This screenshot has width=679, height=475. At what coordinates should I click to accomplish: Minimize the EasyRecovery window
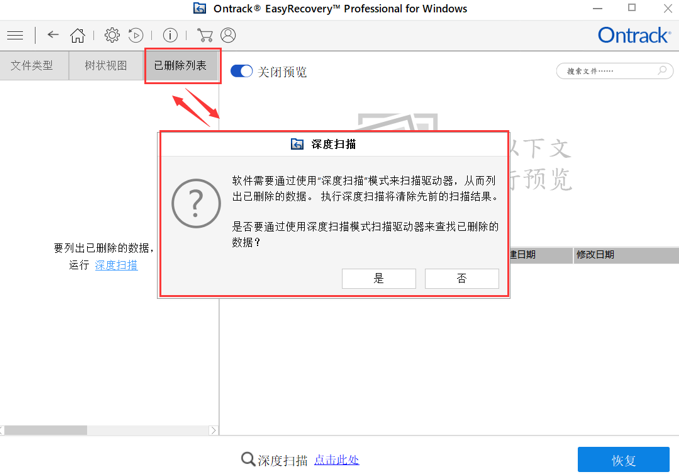(598, 8)
